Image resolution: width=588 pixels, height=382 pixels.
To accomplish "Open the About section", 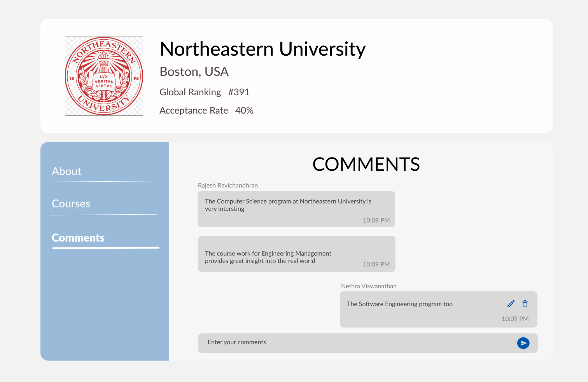I will 66,171.
